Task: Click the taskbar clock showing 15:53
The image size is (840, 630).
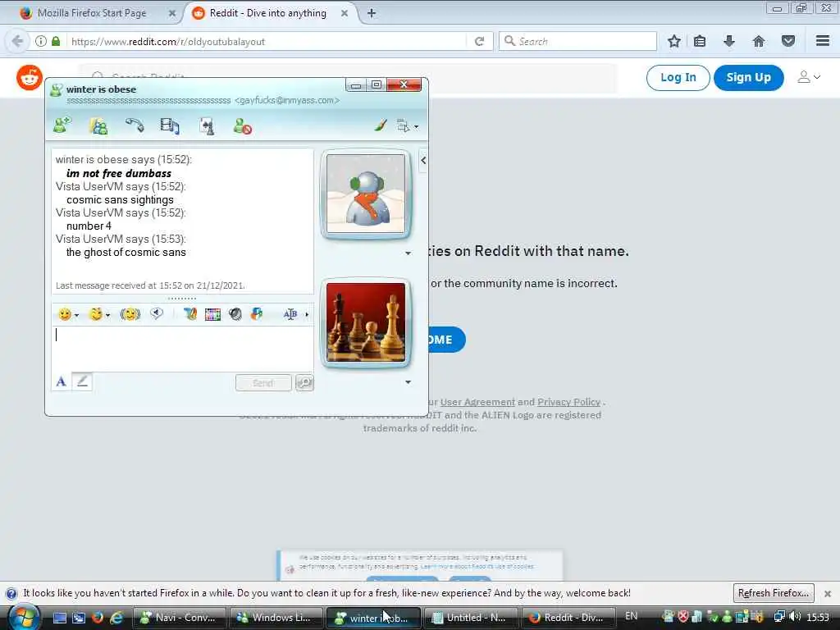Action: [818, 618]
